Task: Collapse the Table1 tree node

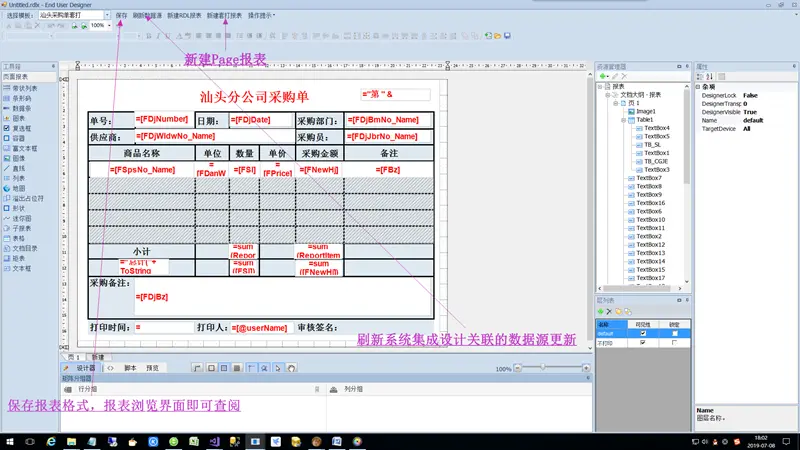Action: (623, 120)
